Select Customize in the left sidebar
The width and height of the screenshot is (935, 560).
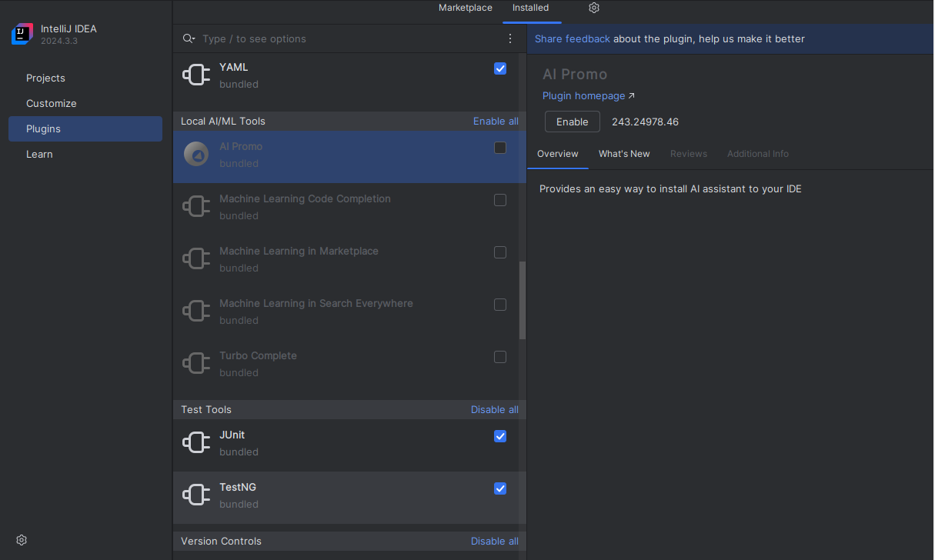(x=51, y=102)
